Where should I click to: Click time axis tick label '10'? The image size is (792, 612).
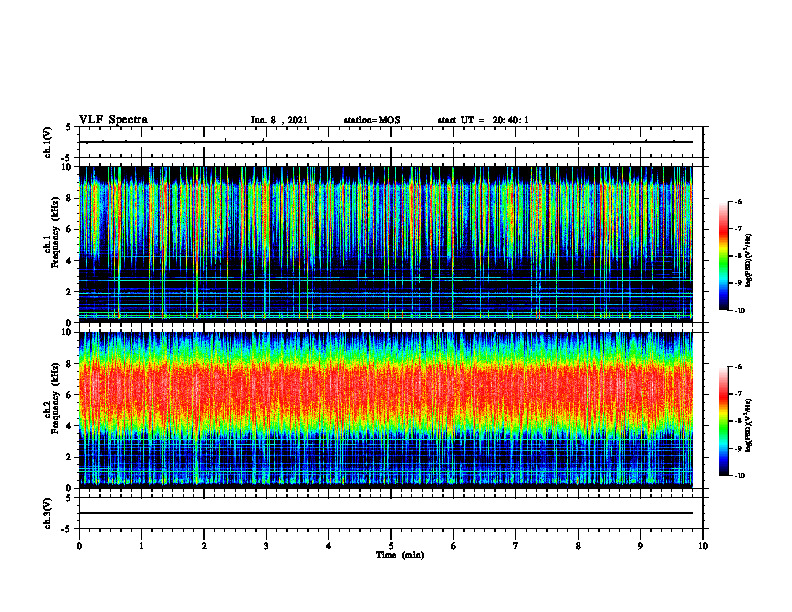[703, 546]
